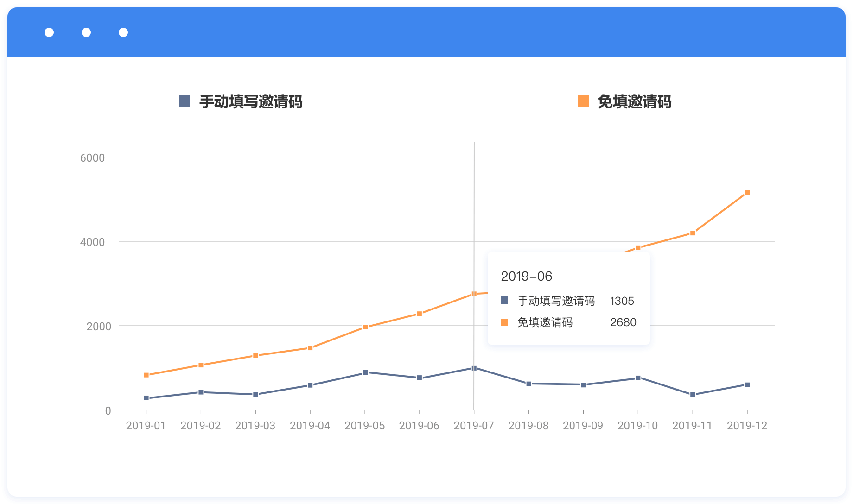Viewport: 853px width, 504px height.
Task: Select the orange data point for 2019-05
Action: [365, 327]
